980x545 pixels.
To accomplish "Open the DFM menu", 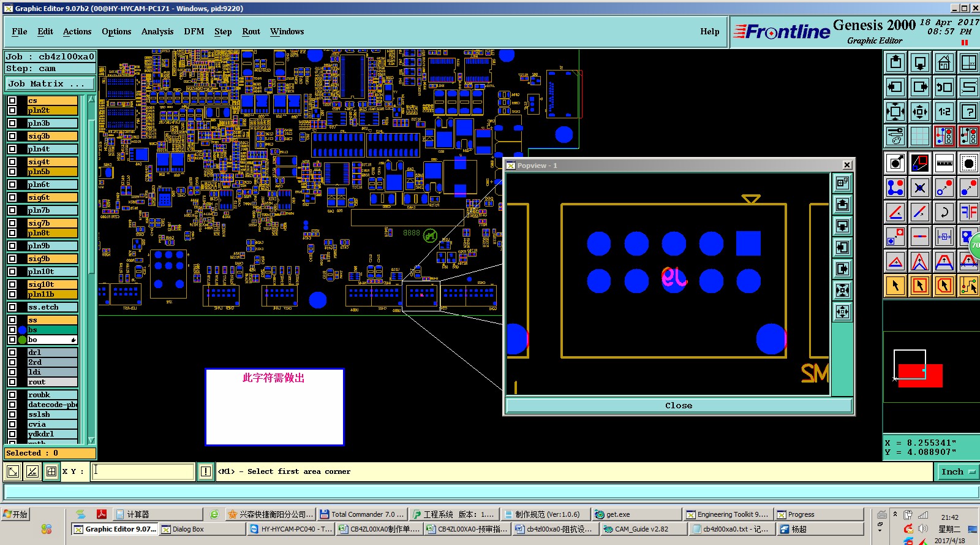I will (x=194, y=31).
